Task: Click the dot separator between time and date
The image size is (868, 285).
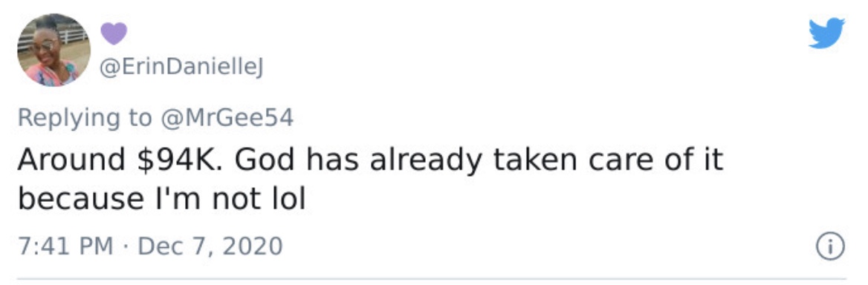Action: click(126, 246)
